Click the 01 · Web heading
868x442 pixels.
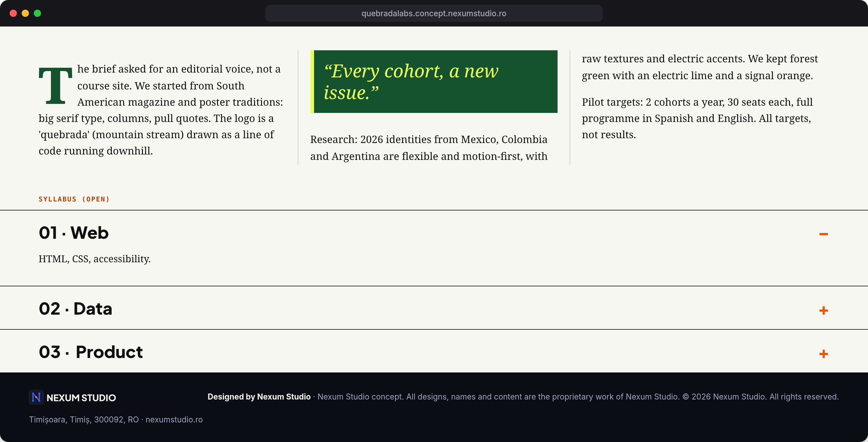pos(74,233)
